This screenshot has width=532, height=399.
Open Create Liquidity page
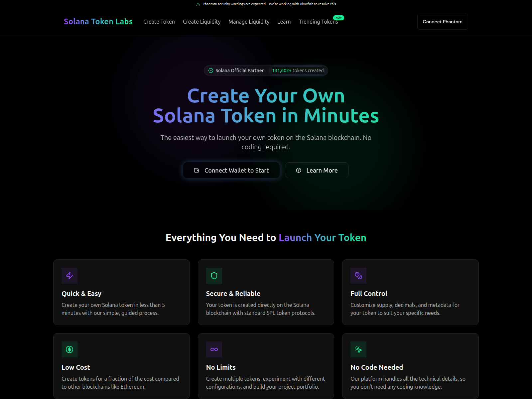201,22
